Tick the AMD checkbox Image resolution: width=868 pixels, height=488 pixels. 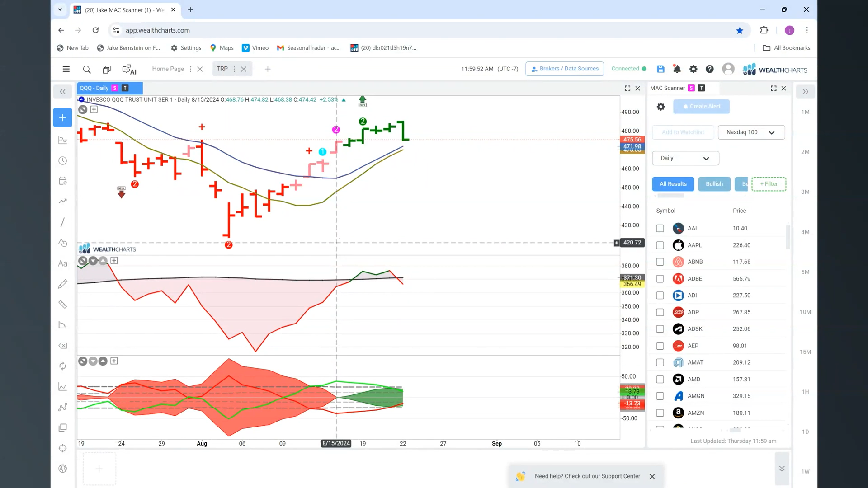tap(660, 380)
